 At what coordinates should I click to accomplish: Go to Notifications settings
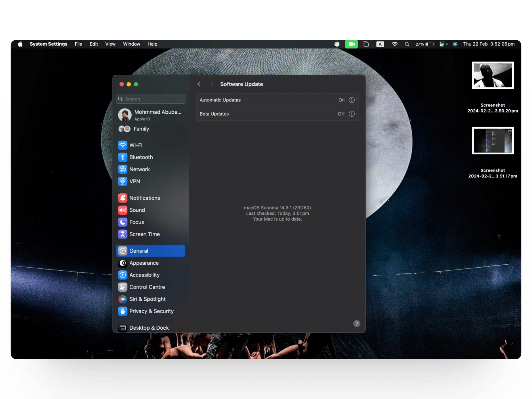tap(144, 198)
